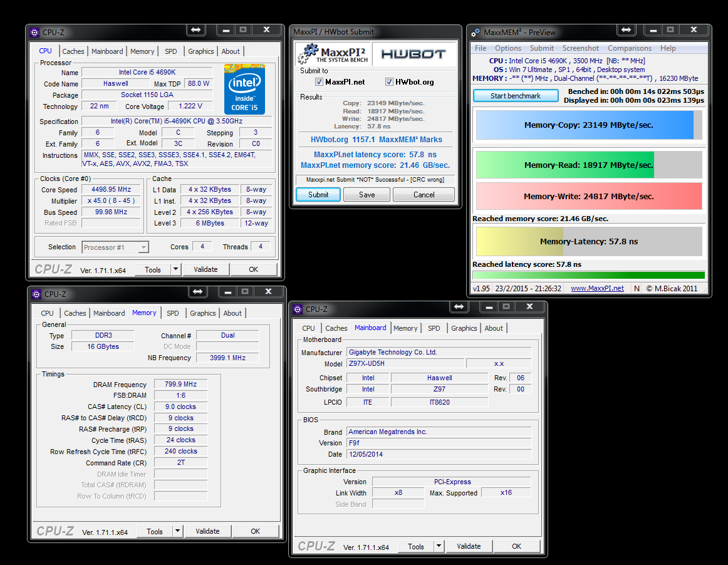The width and height of the screenshot is (728, 565).
Task: Click double-arrow icon in MaxxMEM window title bar
Action: coord(626,29)
